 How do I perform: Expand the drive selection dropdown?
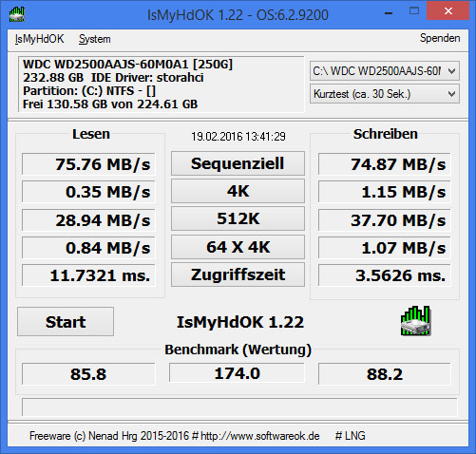[385, 71]
